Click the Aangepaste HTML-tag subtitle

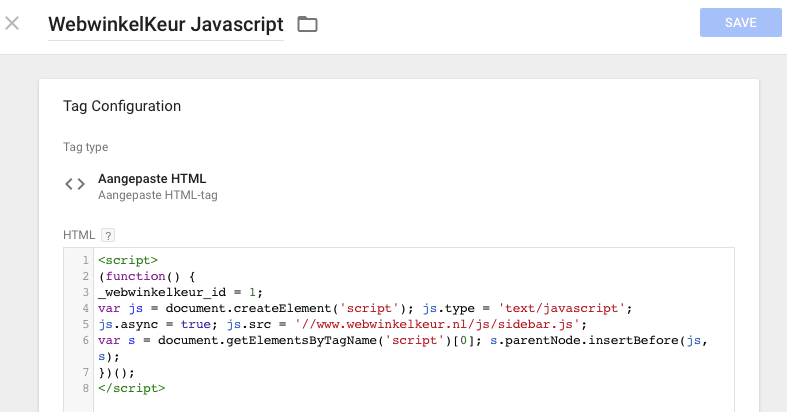(x=157, y=195)
